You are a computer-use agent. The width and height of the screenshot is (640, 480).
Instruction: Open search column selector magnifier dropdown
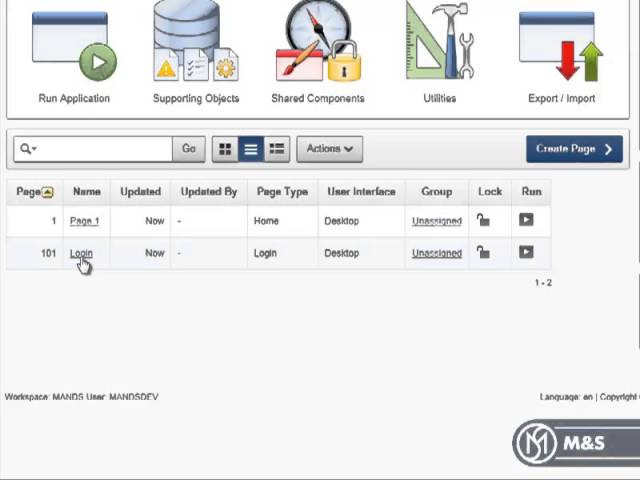tap(28, 149)
